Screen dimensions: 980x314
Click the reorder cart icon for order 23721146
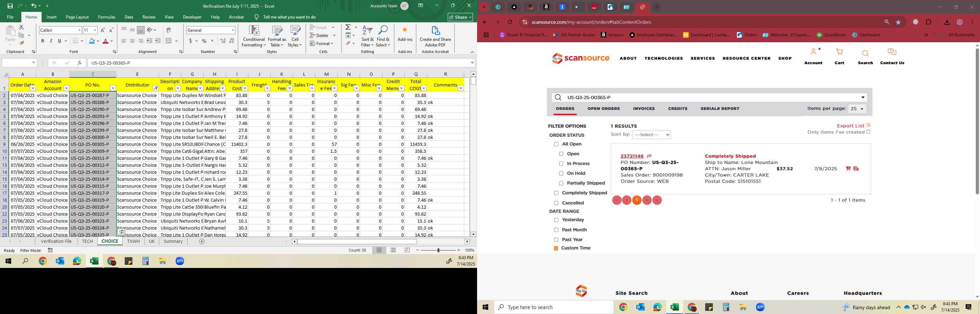(848, 169)
